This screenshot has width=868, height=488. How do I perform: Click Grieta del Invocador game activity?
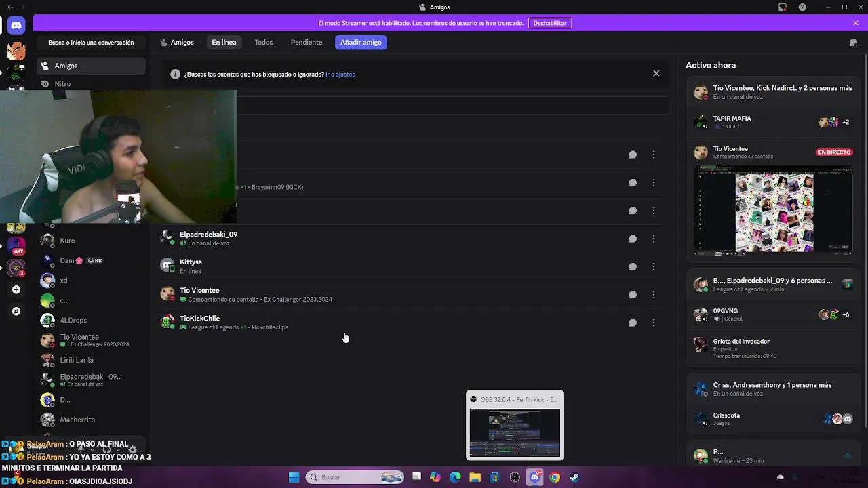pyautogui.click(x=773, y=348)
